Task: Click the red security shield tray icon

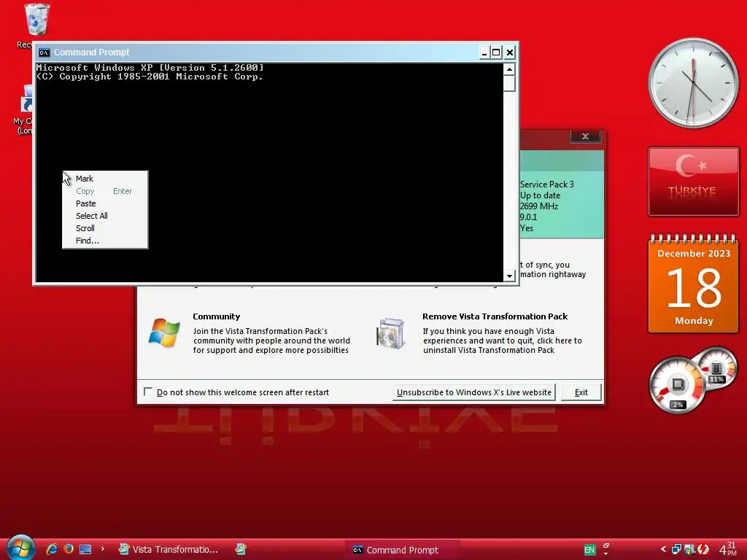Action: point(704,550)
